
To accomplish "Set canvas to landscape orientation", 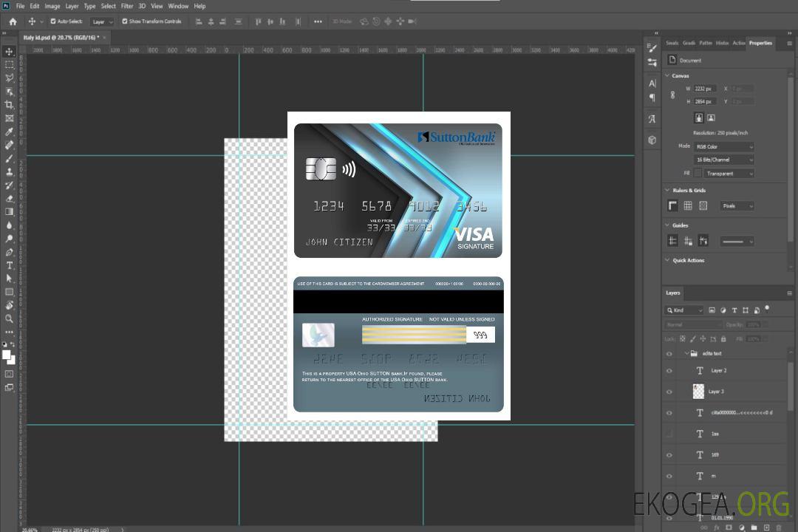I will [711, 118].
